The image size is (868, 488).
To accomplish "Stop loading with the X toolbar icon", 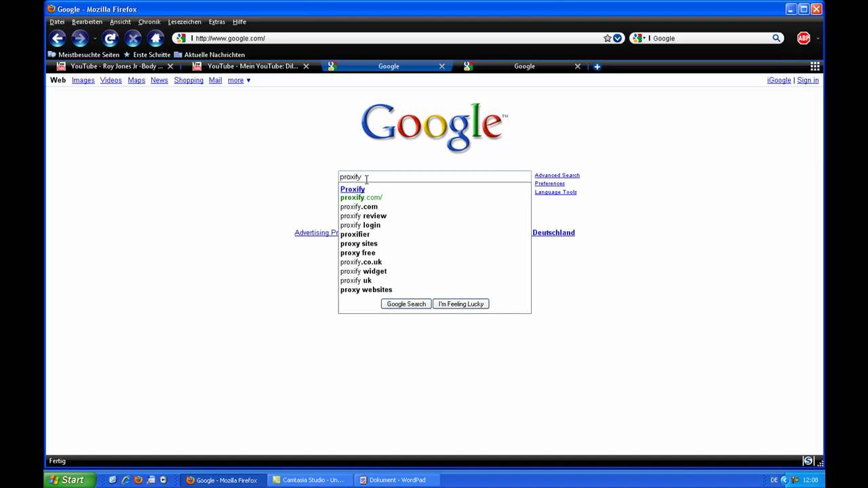I will coord(134,39).
